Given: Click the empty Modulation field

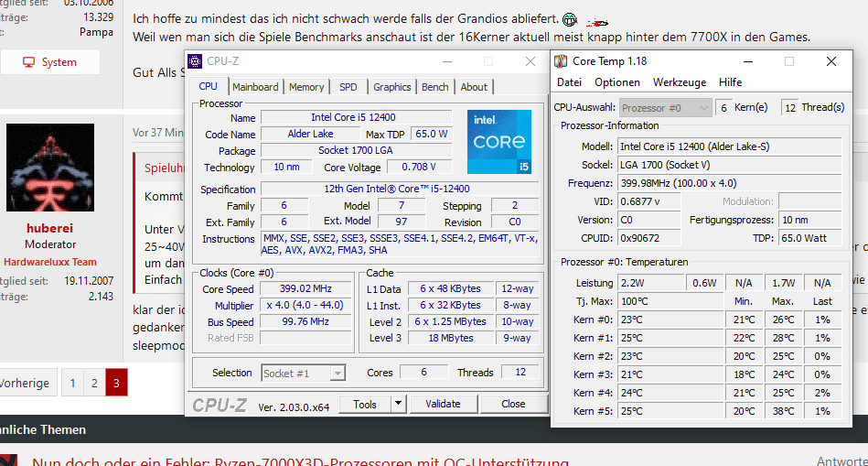Looking at the screenshot, I should 809,201.
